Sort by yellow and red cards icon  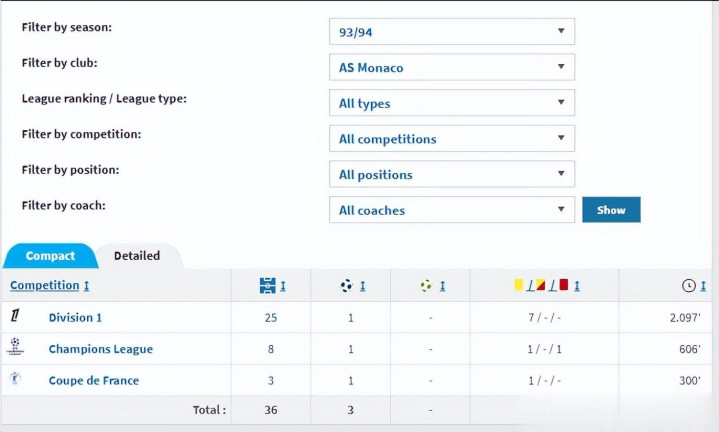click(541, 286)
